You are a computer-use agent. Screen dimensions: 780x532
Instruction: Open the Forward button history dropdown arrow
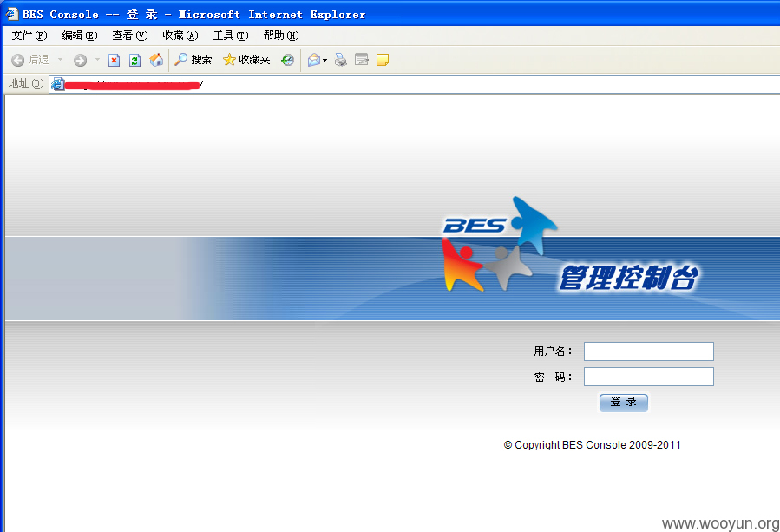[x=97, y=60]
